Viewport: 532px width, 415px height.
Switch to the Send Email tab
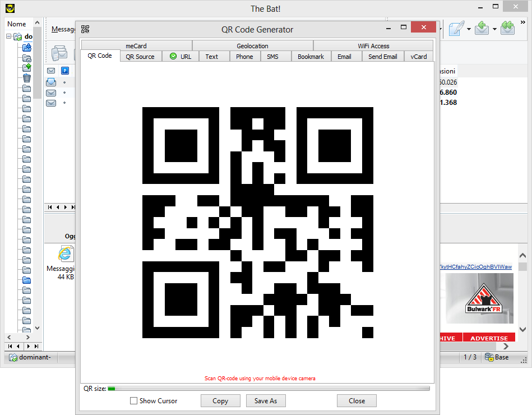383,57
